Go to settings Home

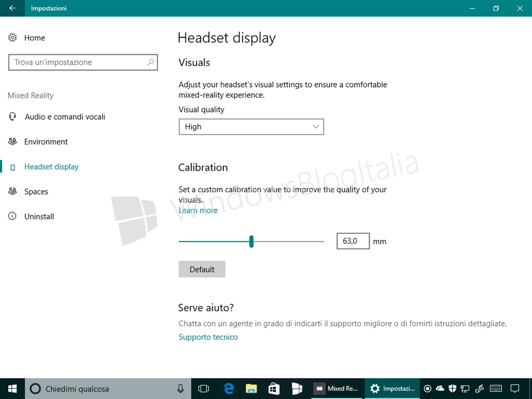pyautogui.click(x=34, y=38)
